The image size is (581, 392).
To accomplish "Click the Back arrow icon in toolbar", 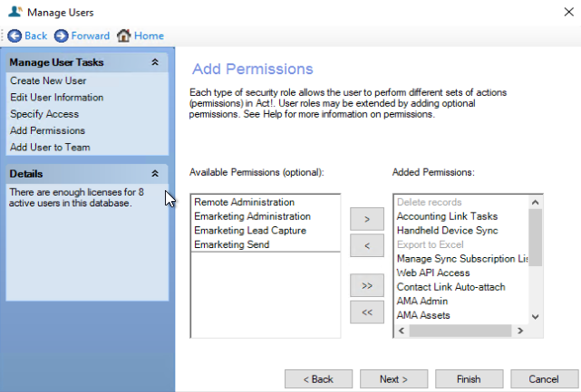I will click(x=15, y=36).
